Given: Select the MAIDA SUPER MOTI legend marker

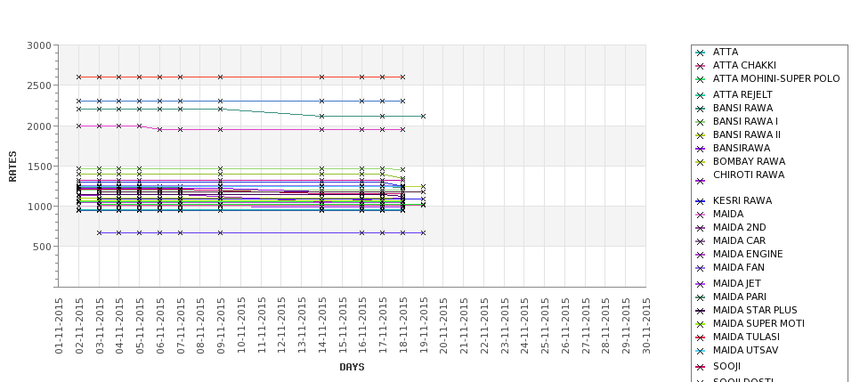Looking at the screenshot, I should tap(701, 324).
